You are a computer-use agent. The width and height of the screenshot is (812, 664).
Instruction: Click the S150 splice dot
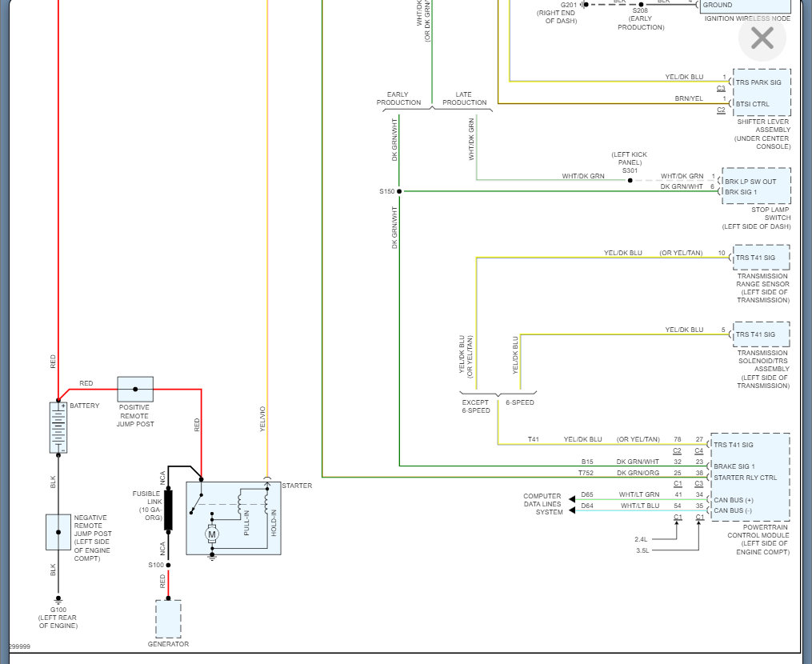pos(398,192)
